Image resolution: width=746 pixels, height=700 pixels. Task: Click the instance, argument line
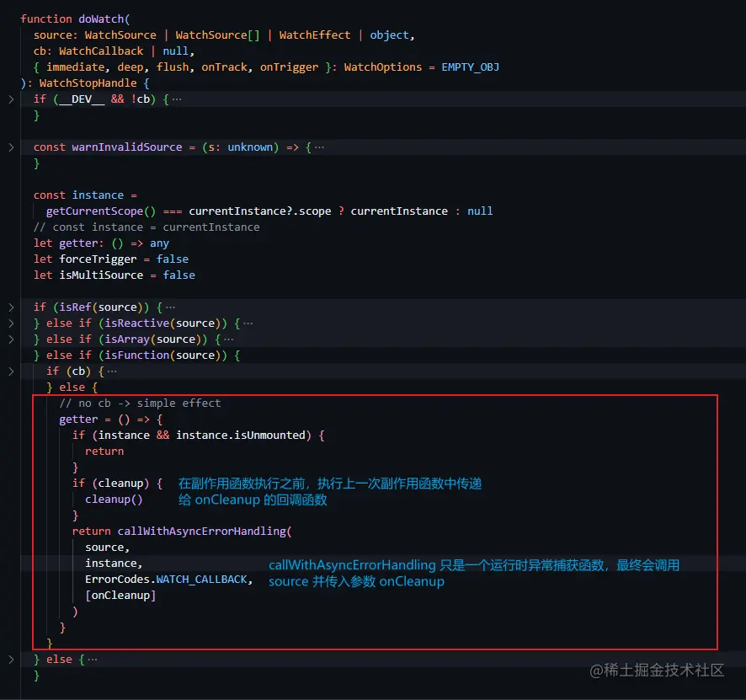114,563
